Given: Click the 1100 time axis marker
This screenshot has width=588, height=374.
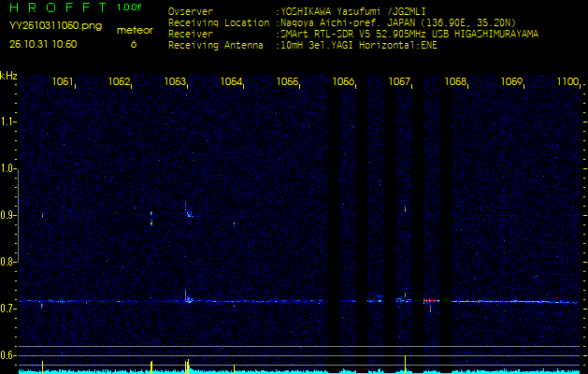Looking at the screenshot, I should [567, 82].
